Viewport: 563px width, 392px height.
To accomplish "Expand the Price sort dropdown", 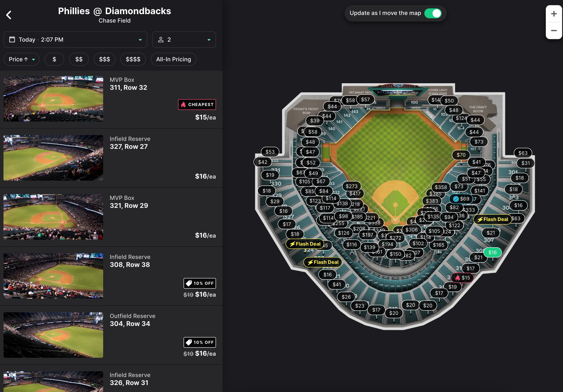I will [22, 59].
